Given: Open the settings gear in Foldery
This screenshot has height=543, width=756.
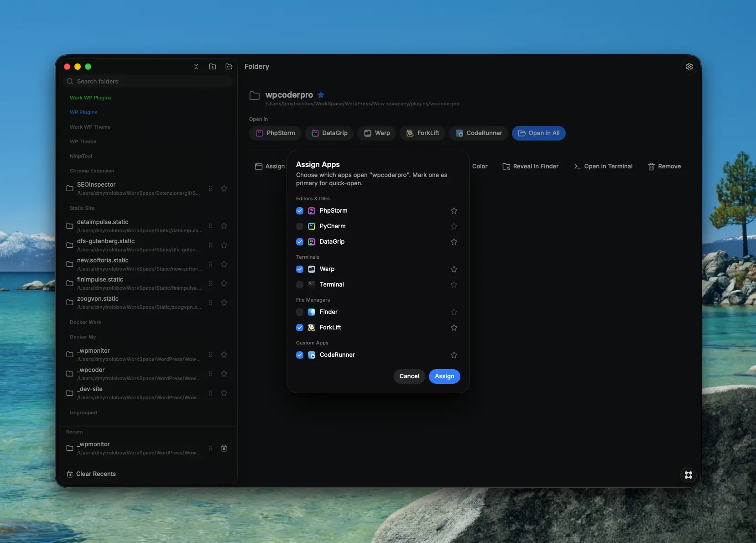Looking at the screenshot, I should [689, 67].
